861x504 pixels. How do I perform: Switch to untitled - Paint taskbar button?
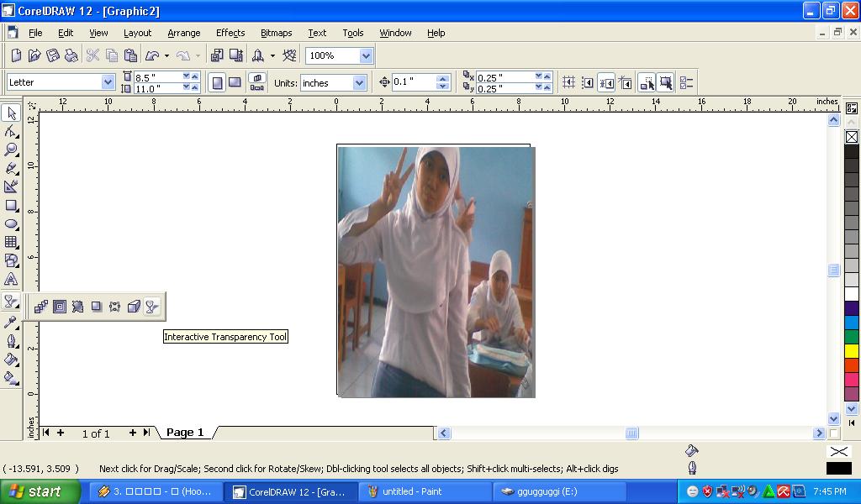tap(426, 491)
